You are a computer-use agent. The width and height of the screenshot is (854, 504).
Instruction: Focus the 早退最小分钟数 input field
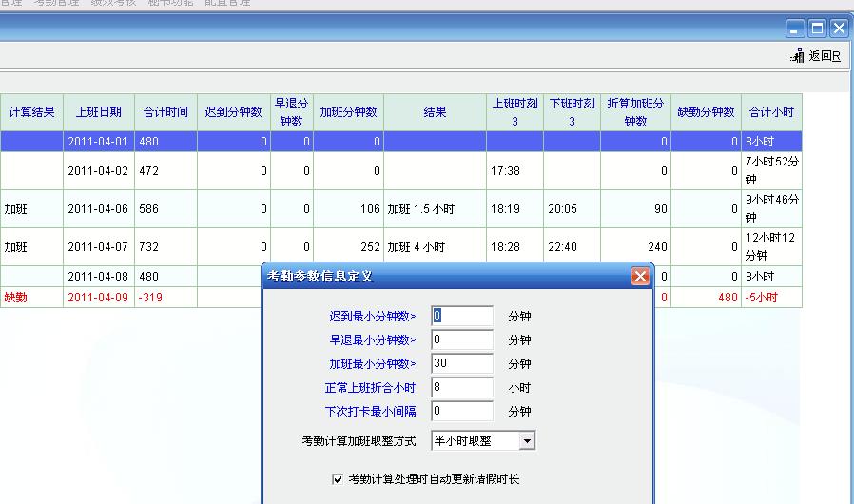(x=462, y=339)
